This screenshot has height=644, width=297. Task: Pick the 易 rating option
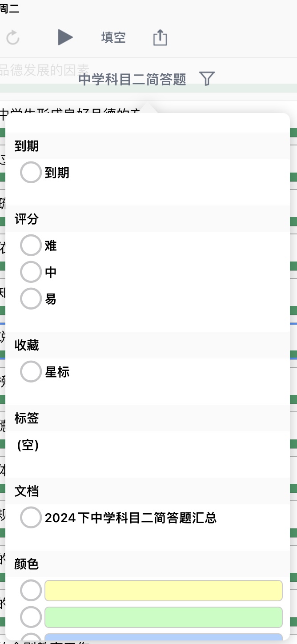(x=31, y=299)
